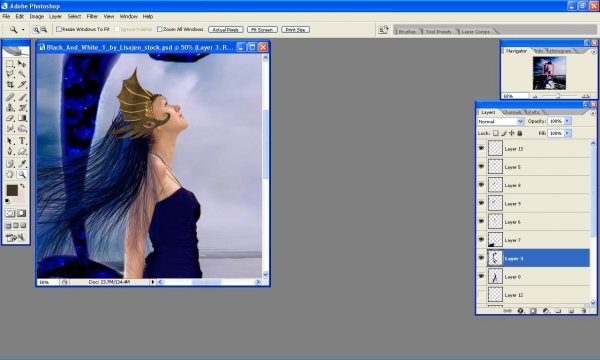
Task: Select the Type tool
Action: (x=22, y=141)
